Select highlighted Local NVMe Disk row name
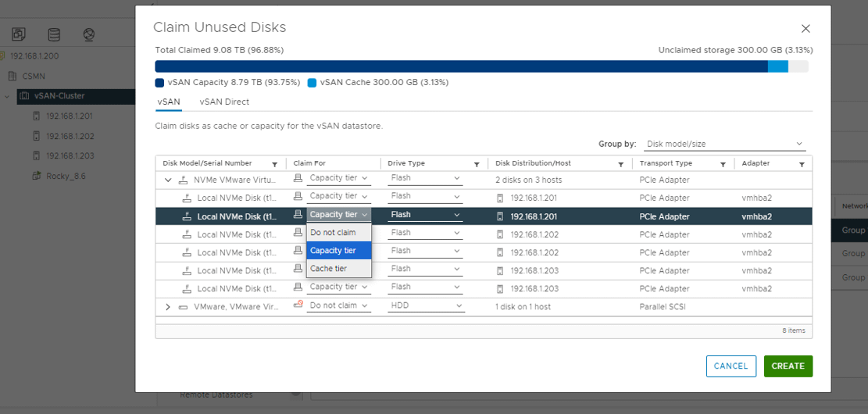The width and height of the screenshot is (868, 414). [x=237, y=216]
